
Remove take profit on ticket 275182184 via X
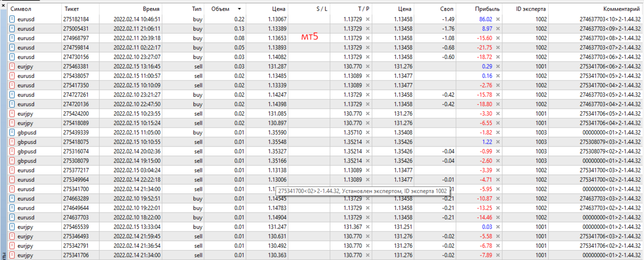[x=368, y=19]
